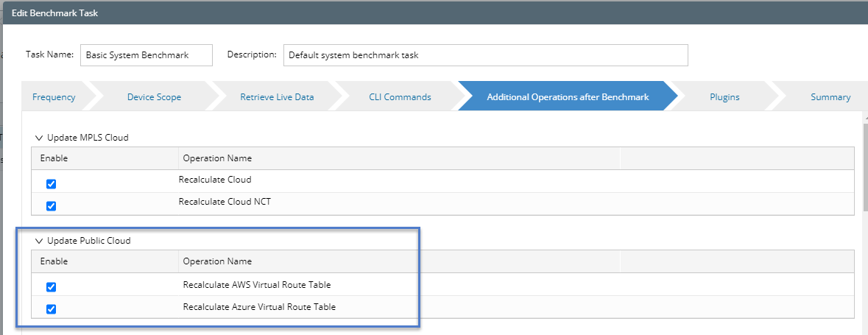The image size is (868, 335).
Task: Switch to the Frequency tab
Action: [x=54, y=97]
